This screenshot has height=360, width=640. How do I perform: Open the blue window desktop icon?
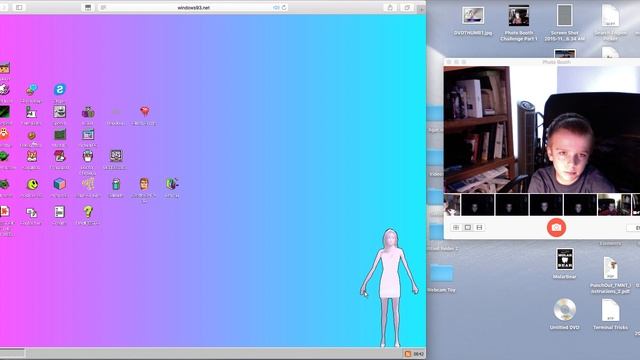pos(88,134)
